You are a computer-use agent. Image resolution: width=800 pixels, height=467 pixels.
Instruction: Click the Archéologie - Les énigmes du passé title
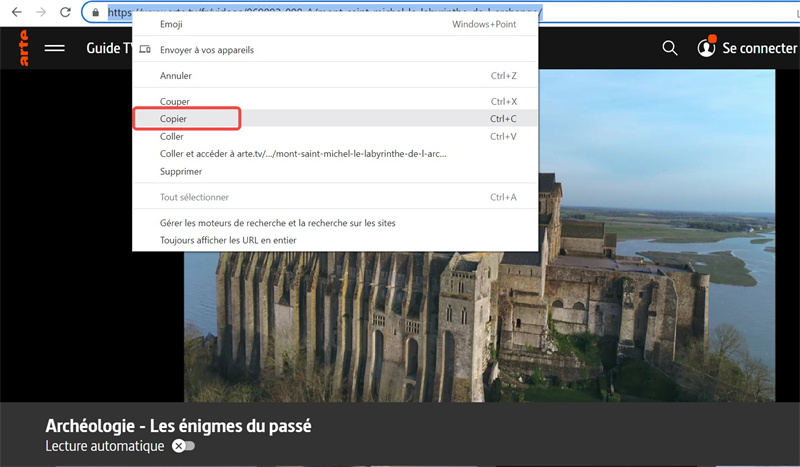[x=178, y=426]
